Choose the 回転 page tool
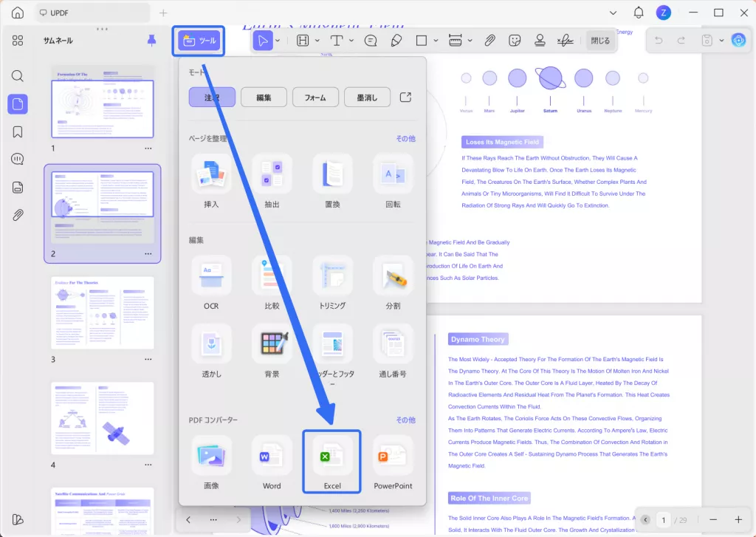This screenshot has width=756, height=537. 393,182
